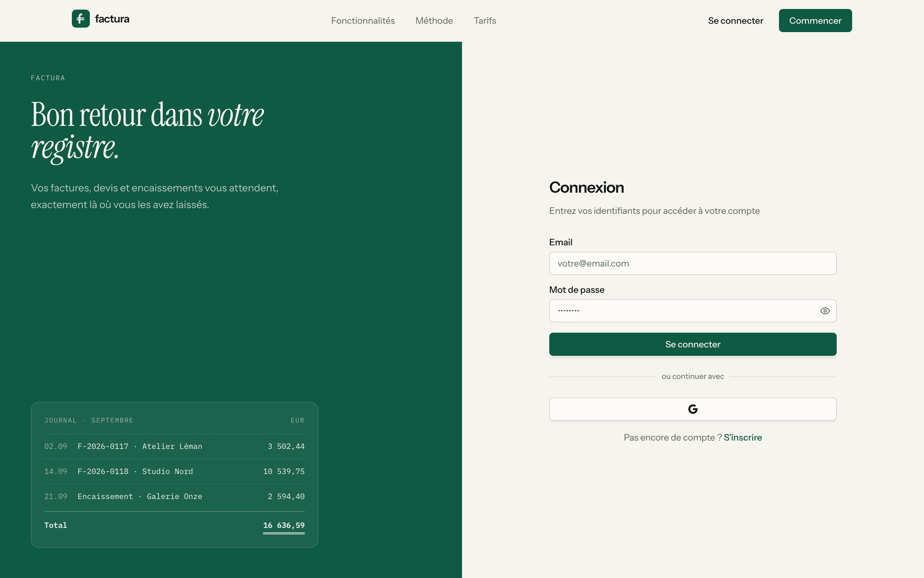
Task: Click the Total label in journal
Action: (56, 525)
